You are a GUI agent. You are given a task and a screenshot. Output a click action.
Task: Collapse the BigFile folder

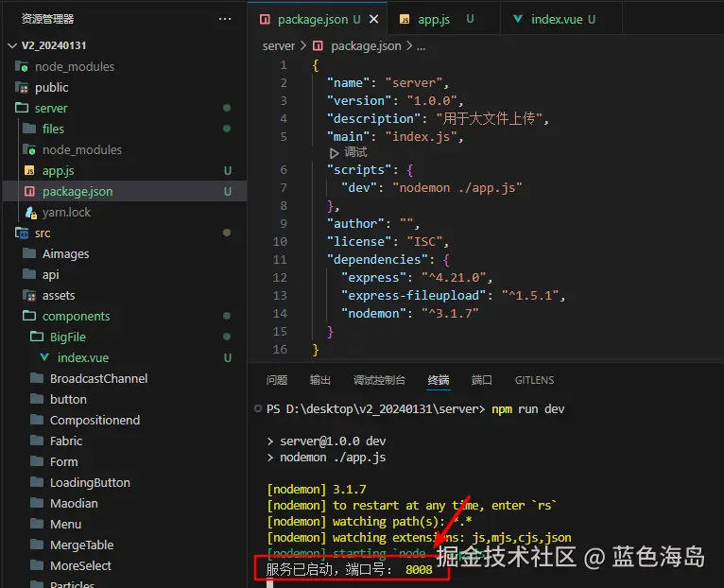point(67,337)
